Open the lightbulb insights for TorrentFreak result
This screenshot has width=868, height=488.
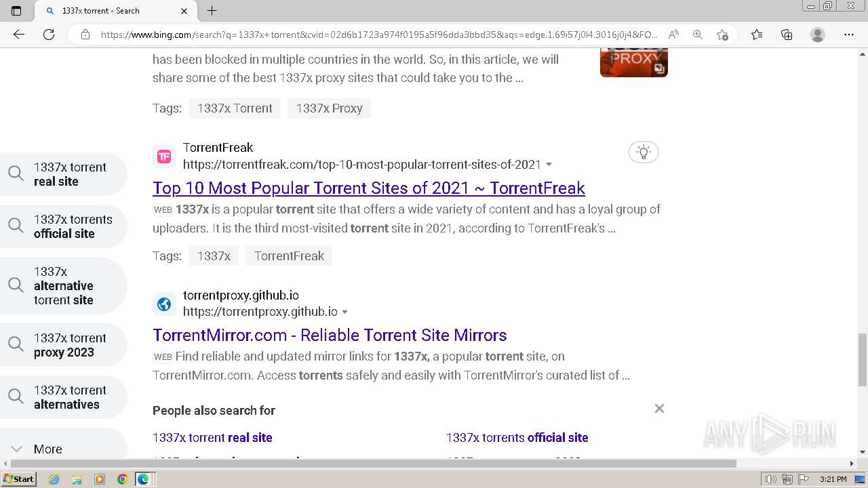point(644,152)
